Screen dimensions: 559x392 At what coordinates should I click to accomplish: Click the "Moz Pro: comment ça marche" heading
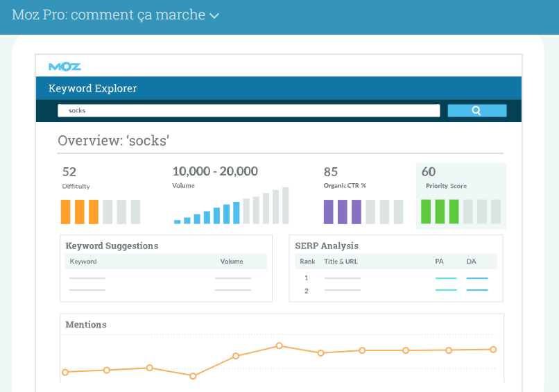pyautogui.click(x=108, y=15)
